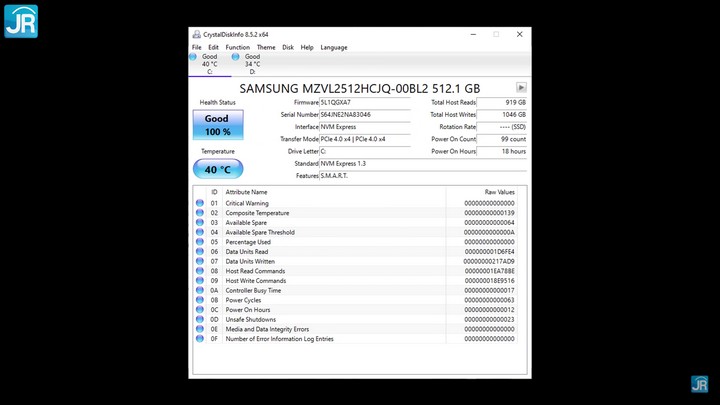Click the Power On Hours 18 hours value

tap(501, 151)
